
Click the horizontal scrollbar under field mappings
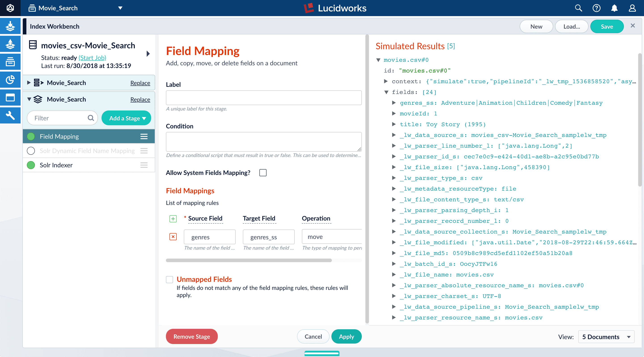pyautogui.click(x=249, y=260)
